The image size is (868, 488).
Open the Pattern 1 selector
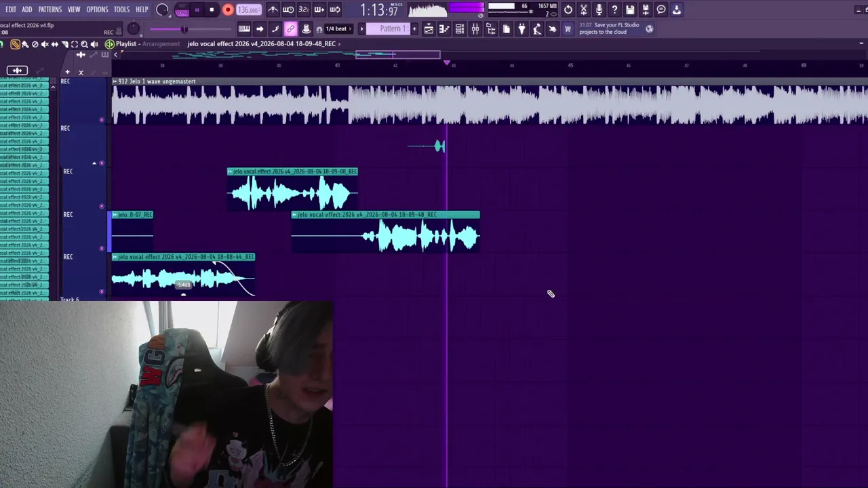click(389, 29)
